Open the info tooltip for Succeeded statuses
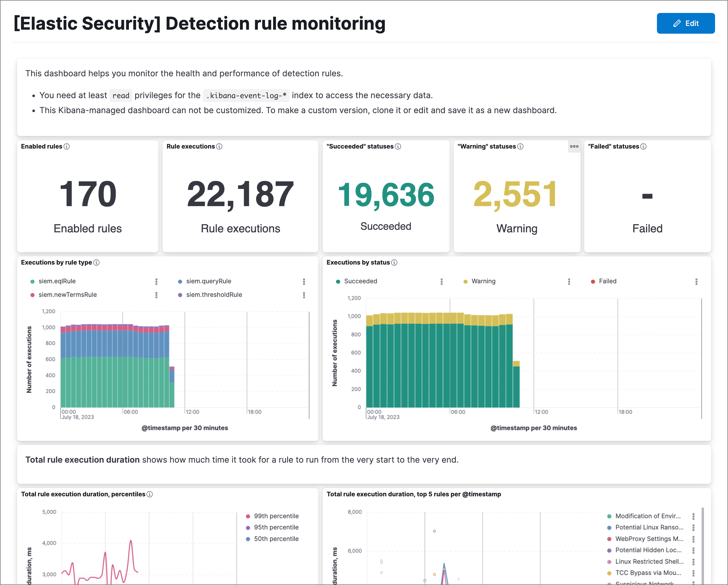 click(x=398, y=147)
